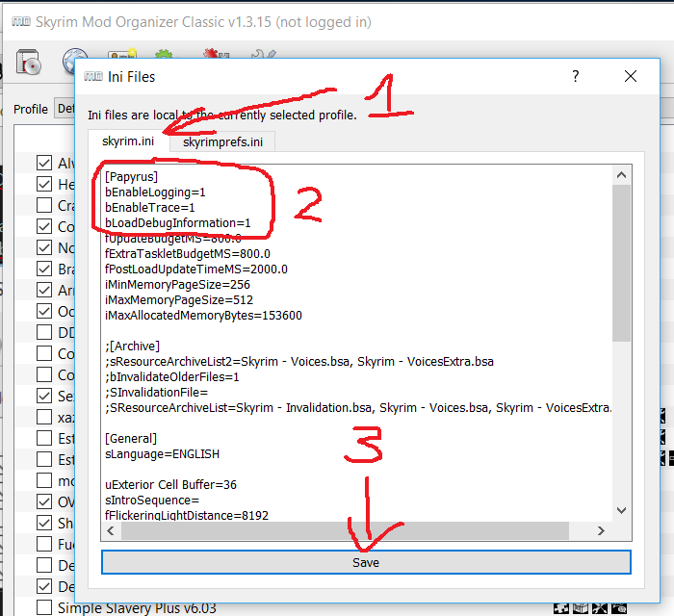This screenshot has width=674, height=616.
Task: Open the Profile dropdown
Action: click(x=65, y=108)
